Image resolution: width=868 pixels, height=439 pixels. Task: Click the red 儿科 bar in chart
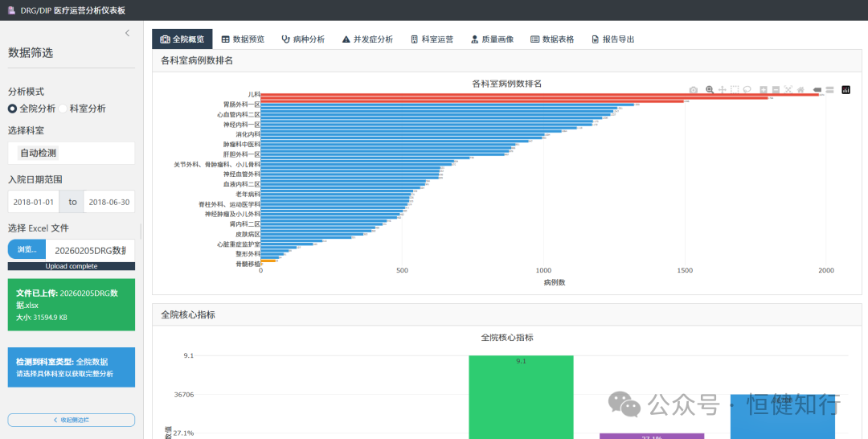tap(540, 95)
